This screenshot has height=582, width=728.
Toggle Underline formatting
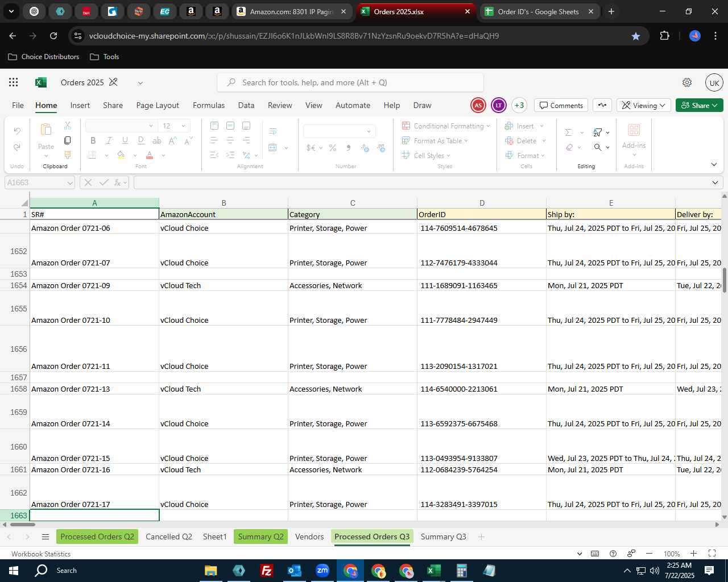pyautogui.click(x=125, y=140)
